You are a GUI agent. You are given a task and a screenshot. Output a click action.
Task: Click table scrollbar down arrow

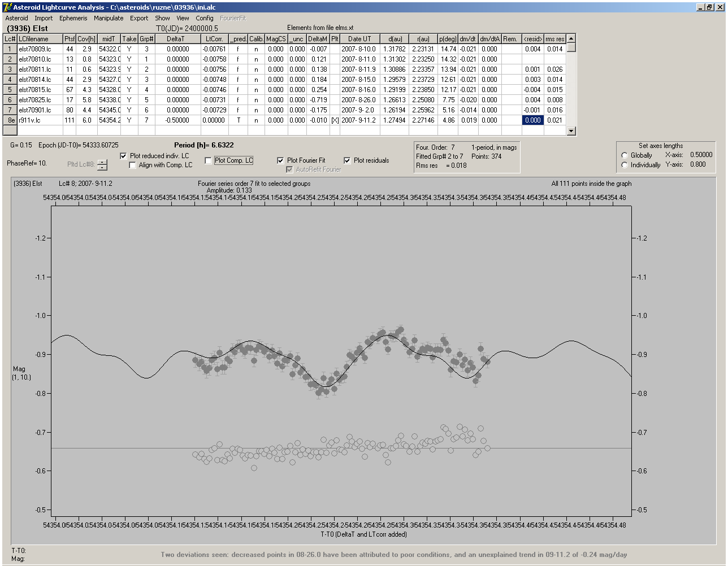[x=571, y=131]
